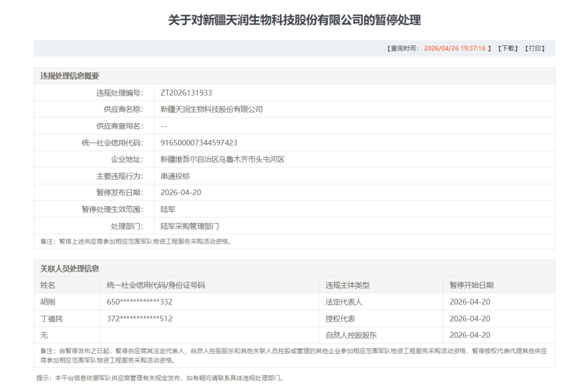Click supplier name value 新疆天润生物科技股份有限公司

pyautogui.click(x=212, y=110)
